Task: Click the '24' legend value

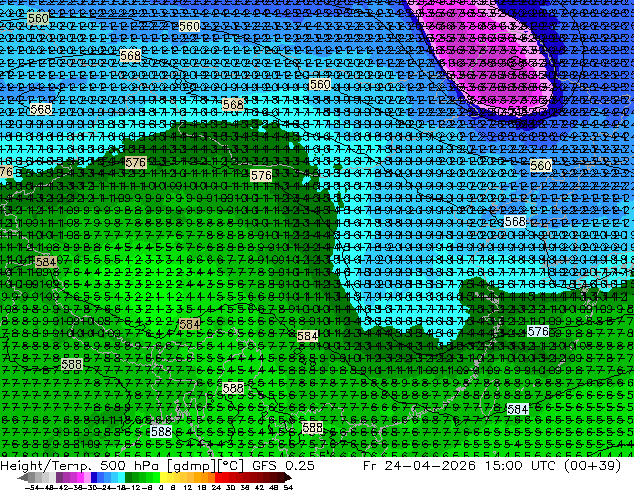Action: click(217, 487)
